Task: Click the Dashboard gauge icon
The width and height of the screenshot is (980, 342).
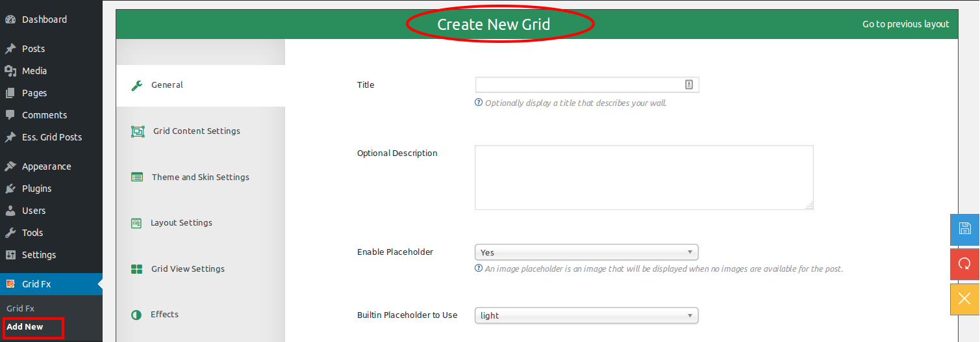Action: click(x=10, y=20)
